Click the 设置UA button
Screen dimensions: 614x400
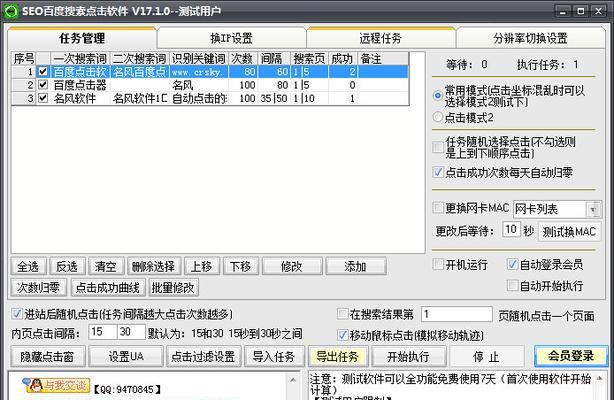click(126, 357)
